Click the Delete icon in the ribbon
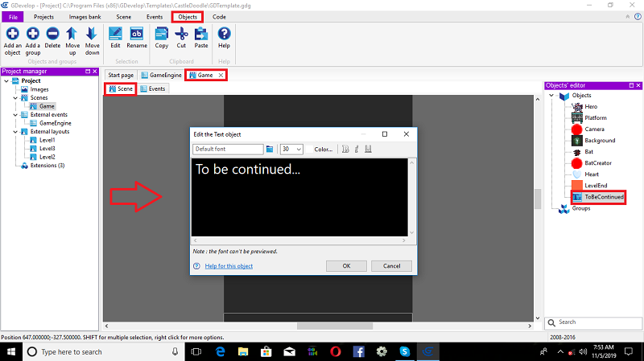The image size is (644, 361). (x=52, y=34)
